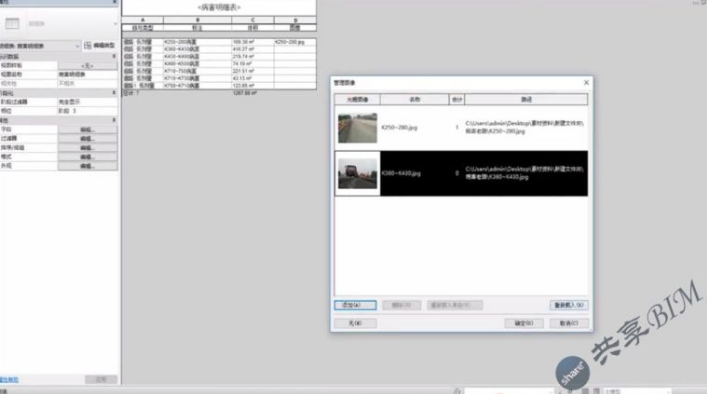
Task: Collapse the 其他 (Other) section
Action: point(114,120)
